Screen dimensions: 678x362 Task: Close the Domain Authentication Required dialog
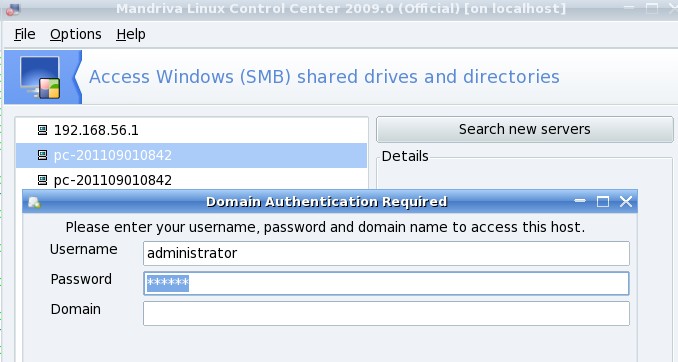pos(626,202)
